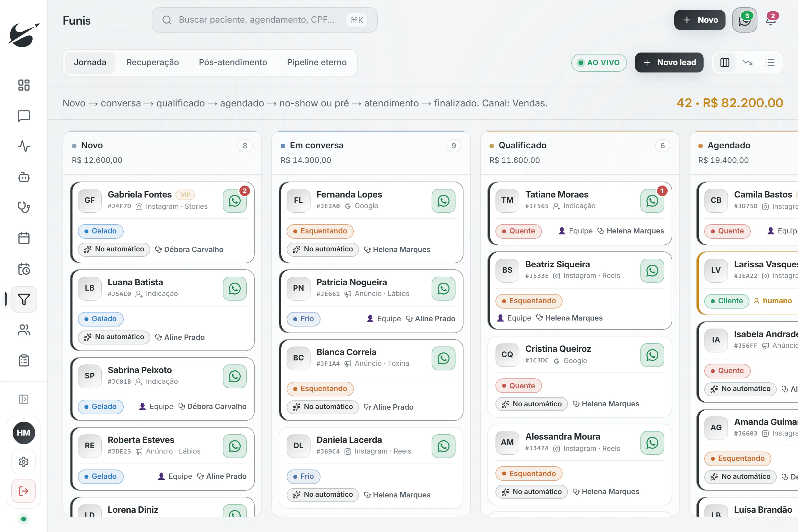This screenshot has width=798, height=532.
Task: Switch to Pipeline eterno tab
Action: pyautogui.click(x=317, y=63)
